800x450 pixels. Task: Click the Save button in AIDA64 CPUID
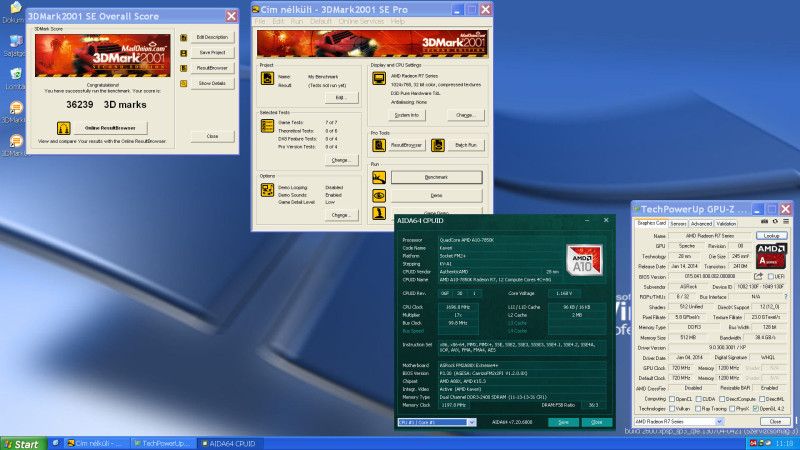pyautogui.click(x=563, y=422)
